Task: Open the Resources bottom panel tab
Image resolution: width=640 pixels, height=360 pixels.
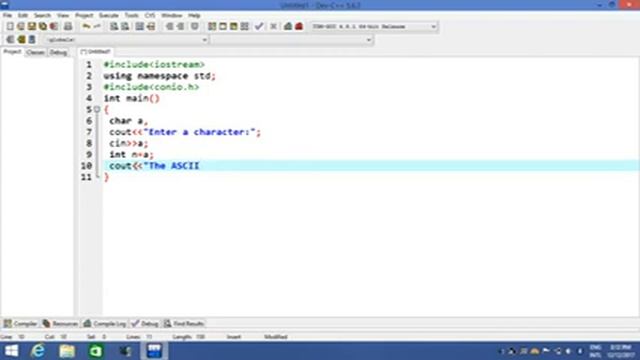Action: coord(60,324)
